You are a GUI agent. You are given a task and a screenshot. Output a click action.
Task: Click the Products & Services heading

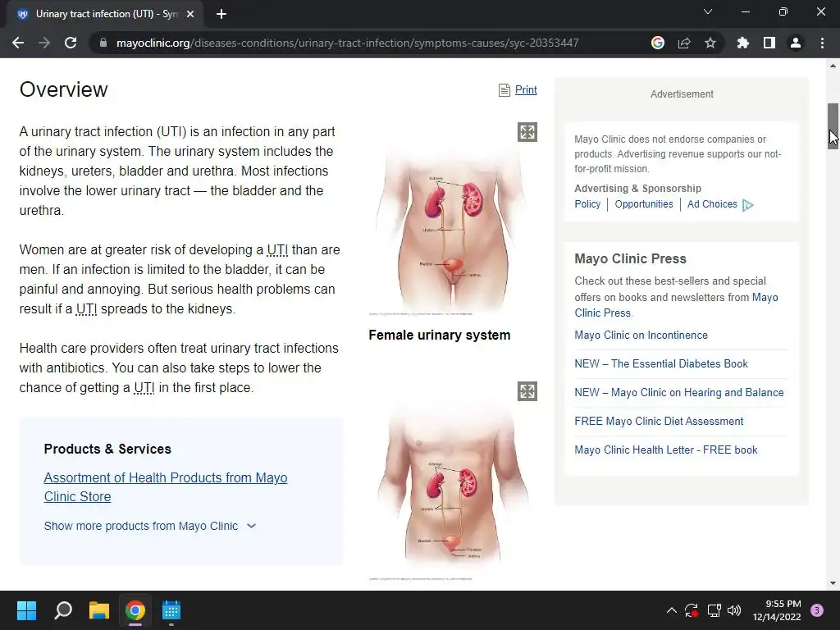tap(107, 449)
